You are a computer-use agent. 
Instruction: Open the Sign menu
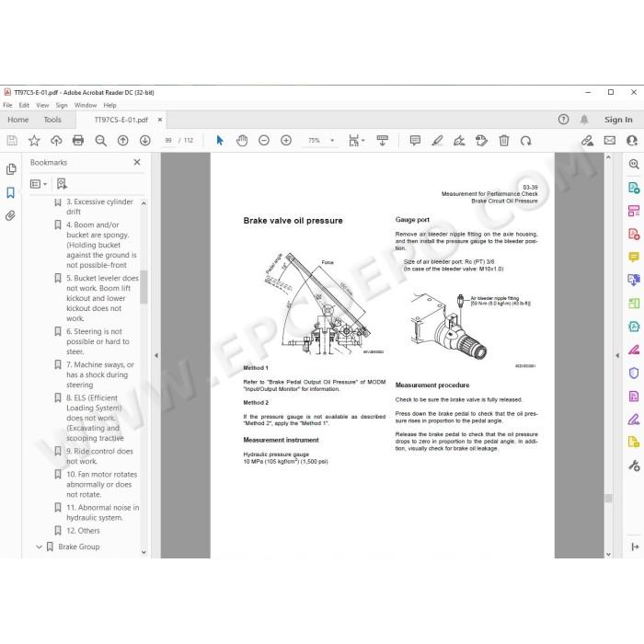click(x=62, y=106)
